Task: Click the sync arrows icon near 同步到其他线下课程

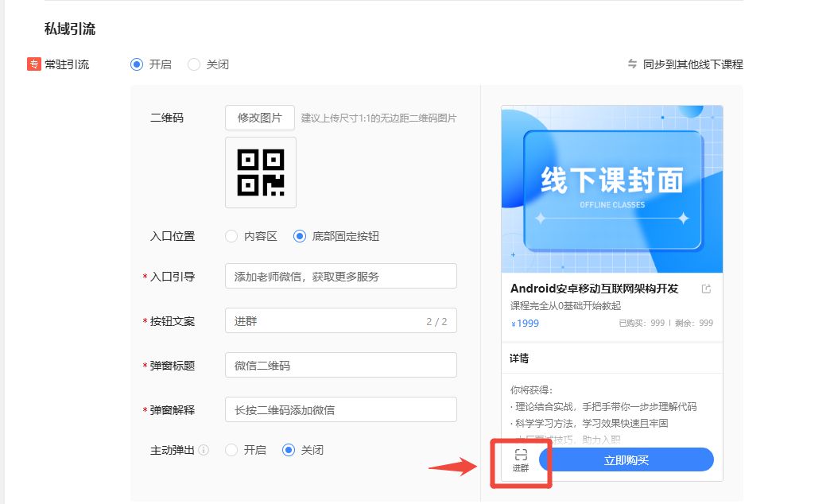Action: pos(633,64)
